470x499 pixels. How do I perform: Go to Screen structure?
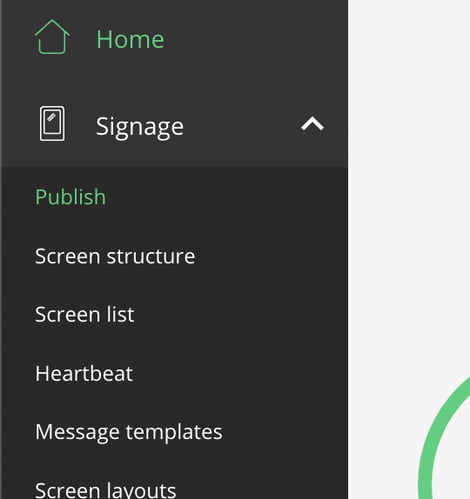point(115,256)
